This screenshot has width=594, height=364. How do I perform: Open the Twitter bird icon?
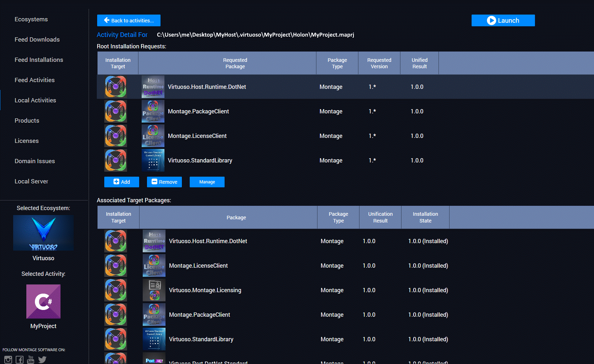coord(42,359)
